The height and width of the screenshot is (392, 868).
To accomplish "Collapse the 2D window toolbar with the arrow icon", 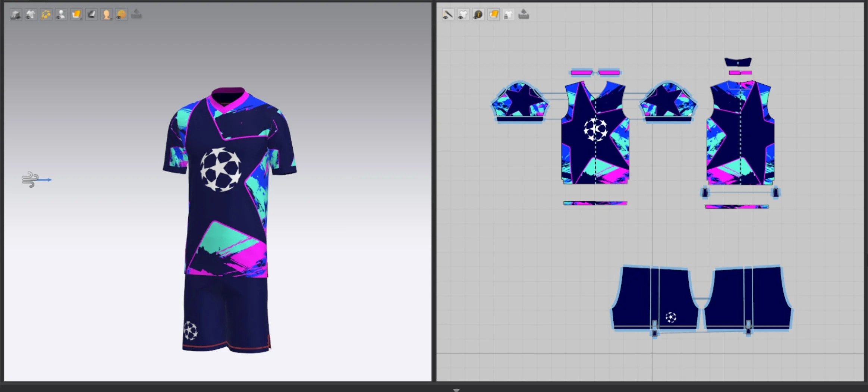I will [523, 14].
